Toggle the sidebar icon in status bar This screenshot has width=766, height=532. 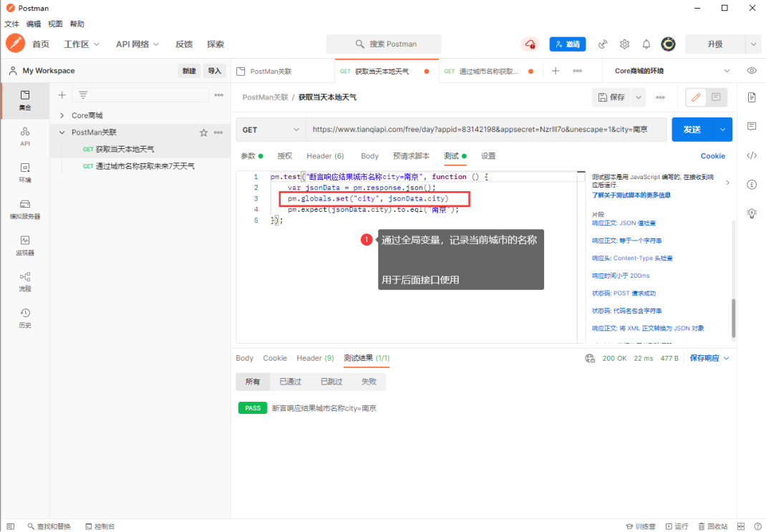click(10, 526)
